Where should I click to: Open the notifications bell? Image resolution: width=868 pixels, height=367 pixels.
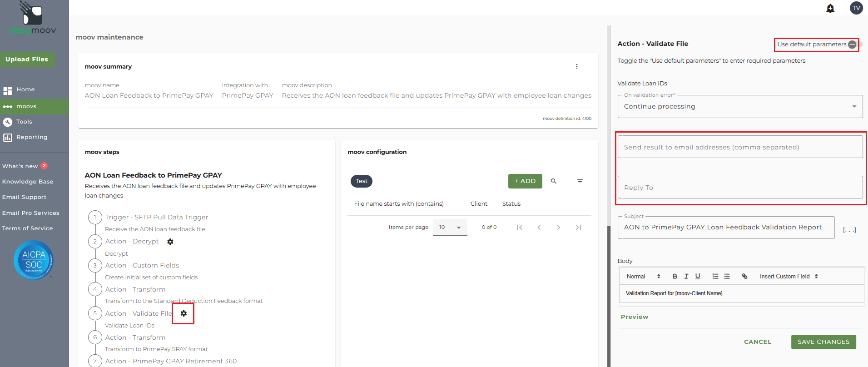830,8
